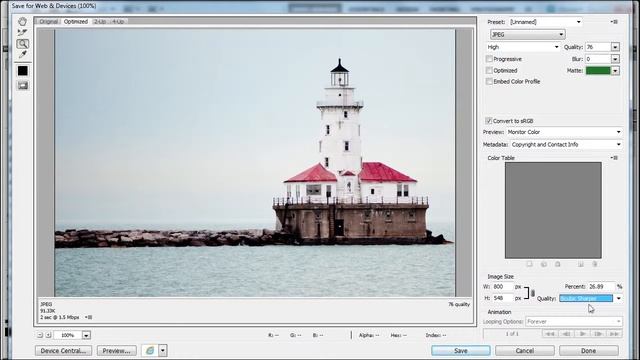Click the zoom in plus button
This screenshot has width=640, height=360.
(48, 335)
